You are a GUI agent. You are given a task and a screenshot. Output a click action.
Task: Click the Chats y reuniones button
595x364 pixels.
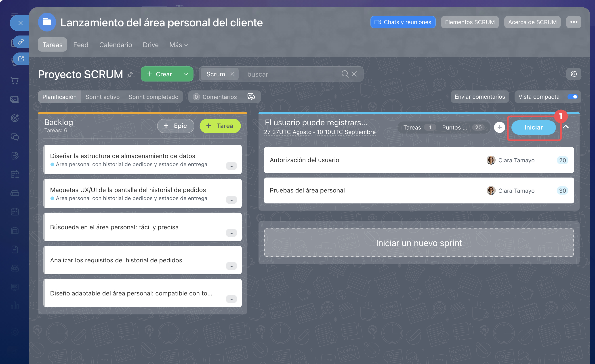point(403,22)
